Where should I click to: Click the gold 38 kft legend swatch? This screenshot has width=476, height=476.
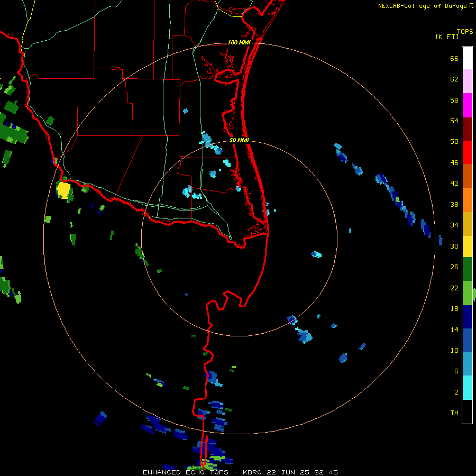[467, 224]
